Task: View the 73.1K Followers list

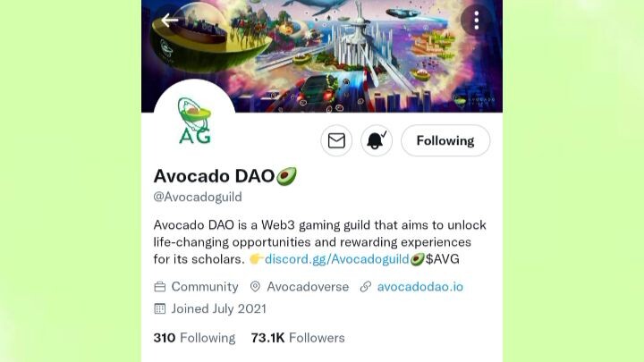Action: pyautogui.click(x=298, y=338)
